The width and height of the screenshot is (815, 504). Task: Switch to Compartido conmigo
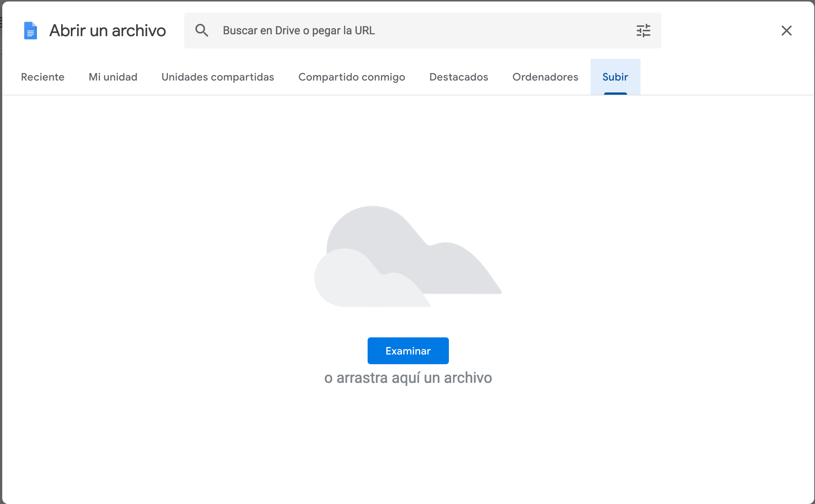[x=352, y=77]
